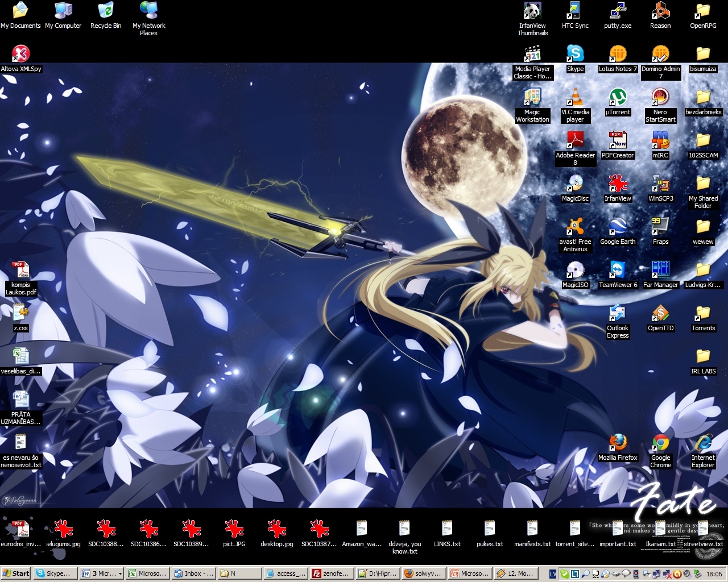This screenshot has width=728, height=582.
Task: Launch Domino Admin 7 shortcut
Action: click(660, 62)
